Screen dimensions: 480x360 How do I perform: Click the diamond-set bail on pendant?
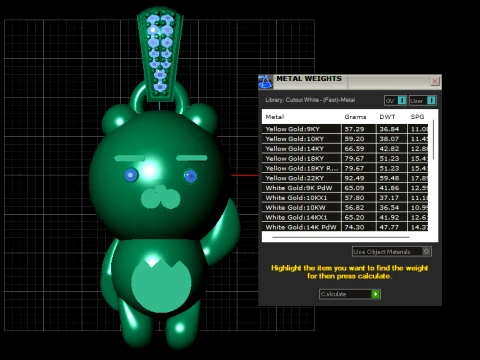tap(160, 55)
